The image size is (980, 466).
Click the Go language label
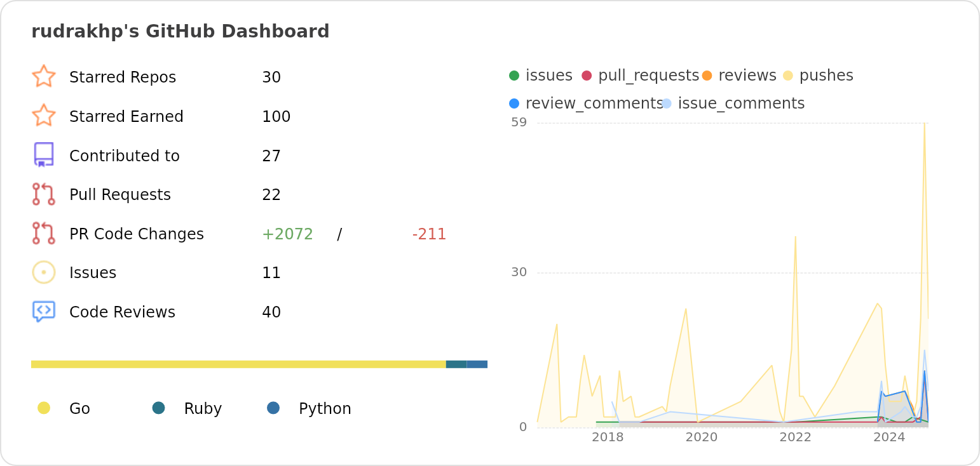(79, 409)
